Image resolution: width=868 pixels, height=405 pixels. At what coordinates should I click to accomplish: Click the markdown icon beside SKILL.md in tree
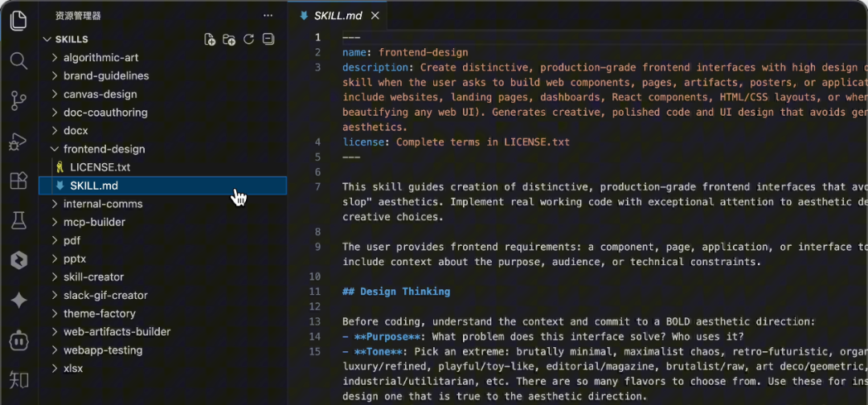[x=59, y=186]
